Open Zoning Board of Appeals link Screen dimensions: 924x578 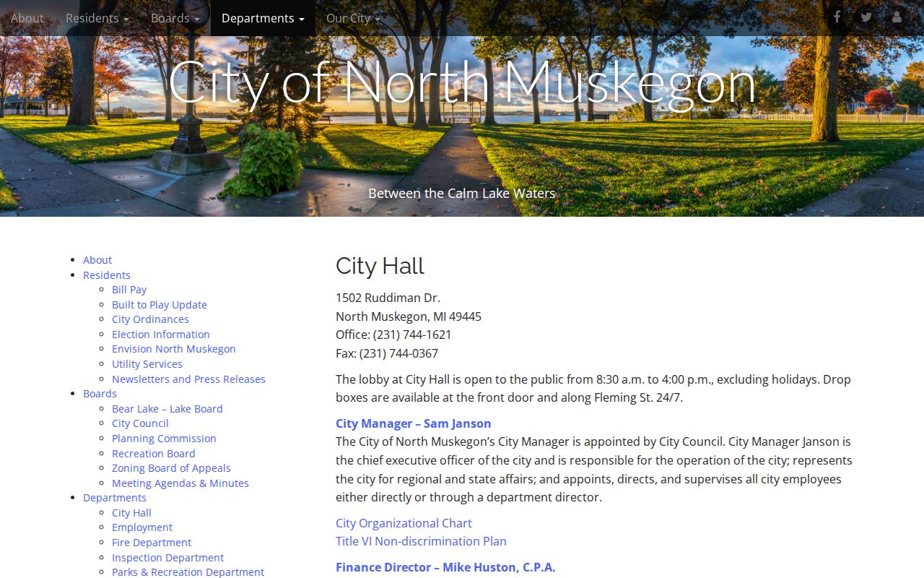click(171, 468)
